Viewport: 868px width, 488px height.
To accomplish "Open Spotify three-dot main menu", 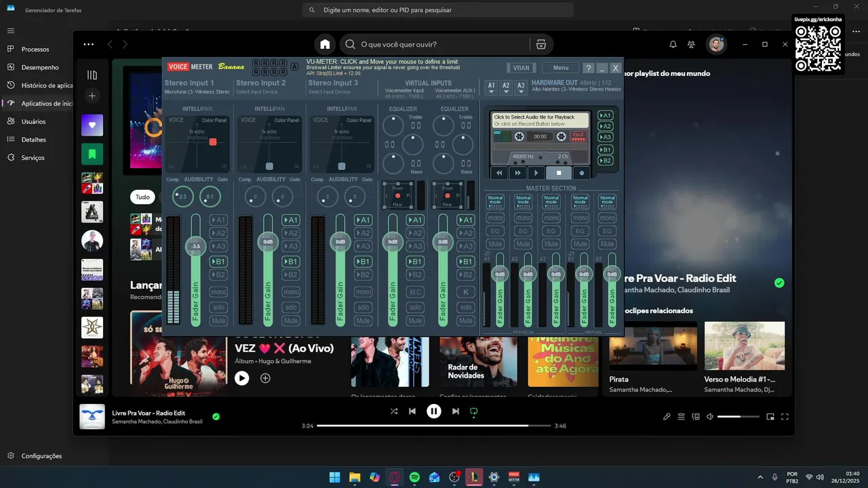I will [x=89, y=44].
